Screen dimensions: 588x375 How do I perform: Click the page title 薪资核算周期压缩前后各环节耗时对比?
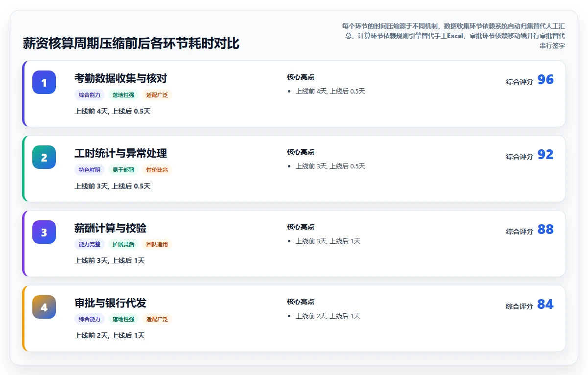[131, 43]
